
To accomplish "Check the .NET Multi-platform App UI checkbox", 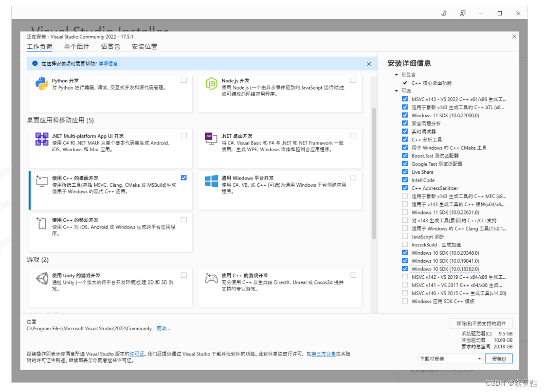I will pos(184,136).
